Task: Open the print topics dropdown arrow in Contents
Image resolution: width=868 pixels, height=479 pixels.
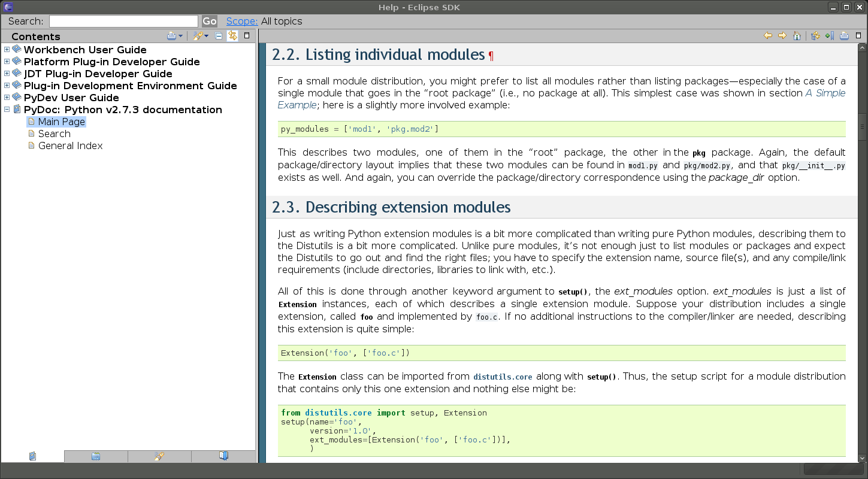Action: click(x=180, y=37)
